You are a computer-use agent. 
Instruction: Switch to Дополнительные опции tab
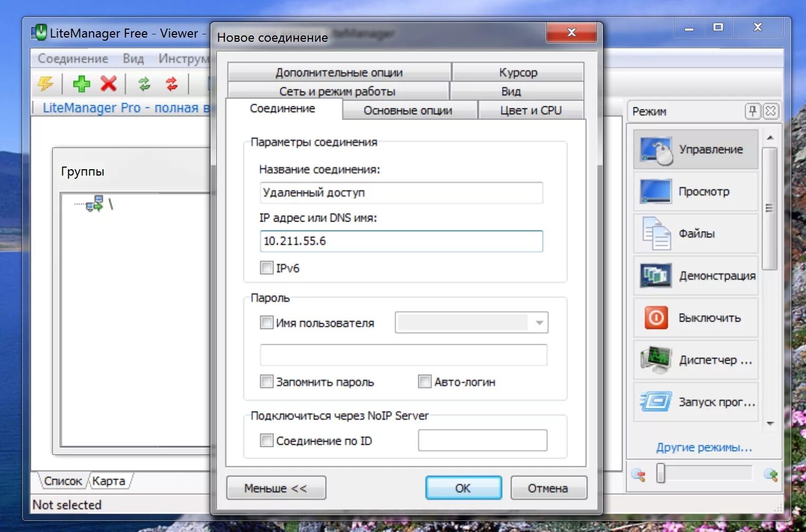pyautogui.click(x=339, y=72)
